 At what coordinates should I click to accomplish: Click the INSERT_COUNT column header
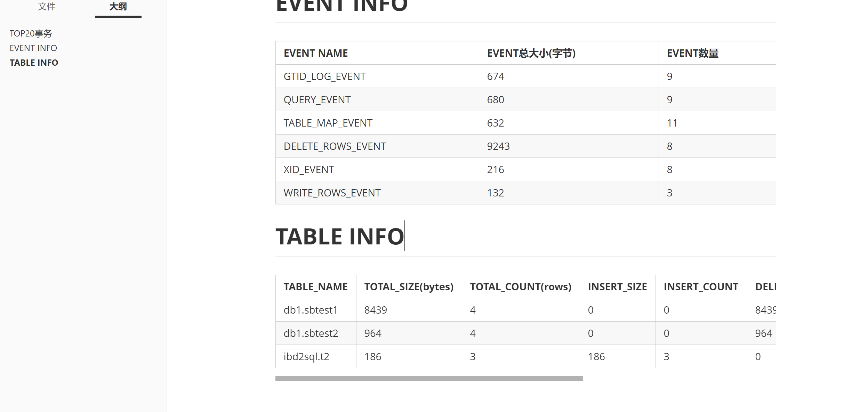(700, 287)
